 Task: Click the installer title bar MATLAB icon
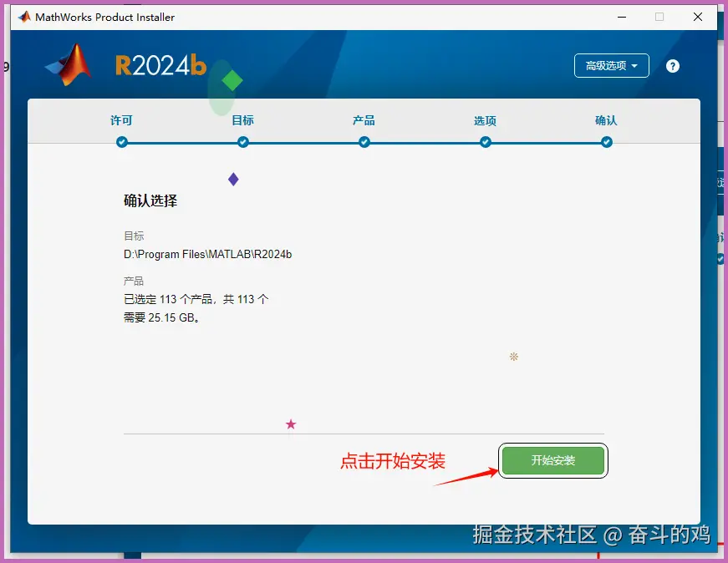tap(24, 18)
